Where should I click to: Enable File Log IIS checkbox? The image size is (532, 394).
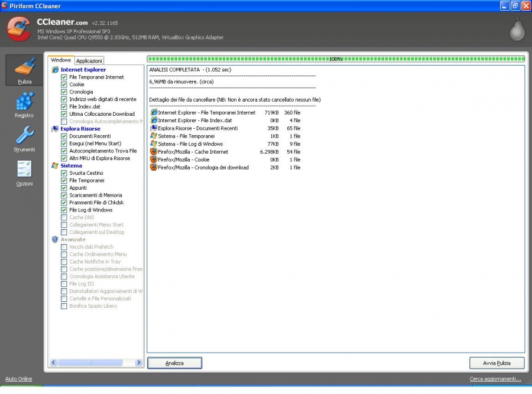(x=64, y=284)
